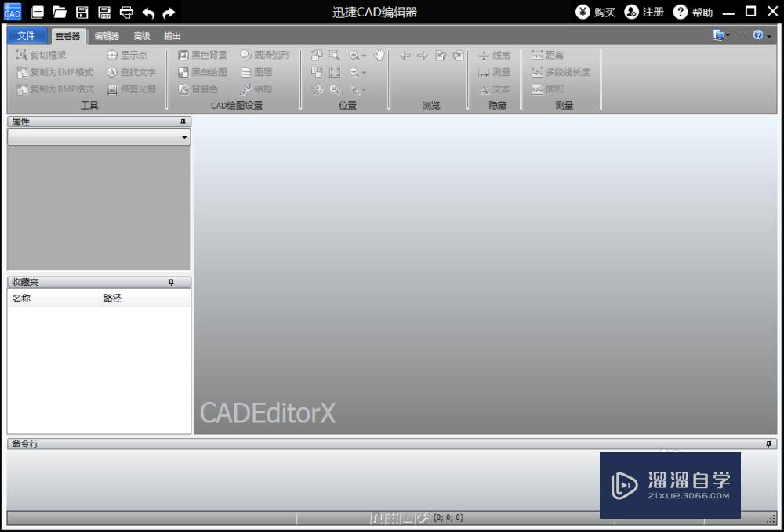The width and height of the screenshot is (784, 532).
Task: Toggle hiding of 线宽 line width
Action: pyautogui.click(x=494, y=55)
